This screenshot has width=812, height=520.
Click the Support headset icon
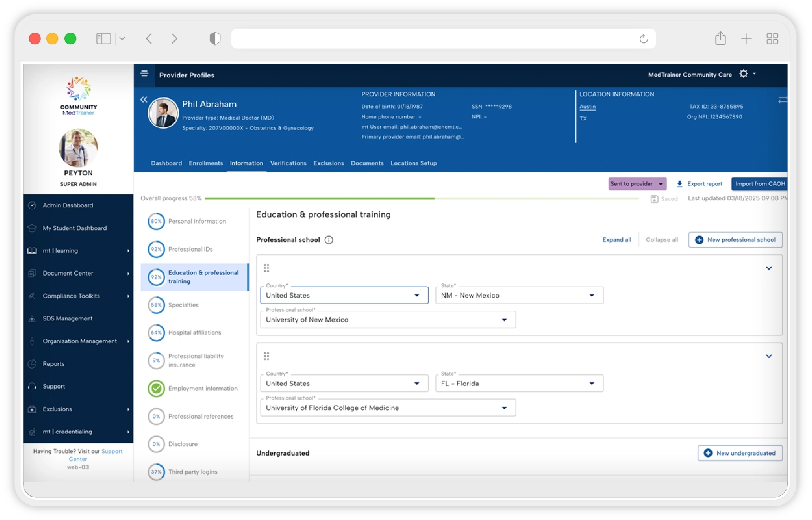click(x=32, y=386)
